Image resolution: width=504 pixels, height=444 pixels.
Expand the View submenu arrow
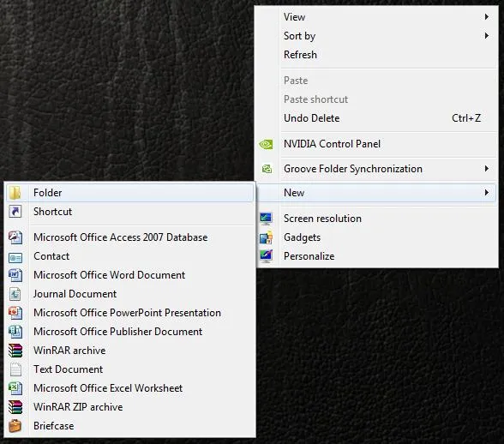487,17
